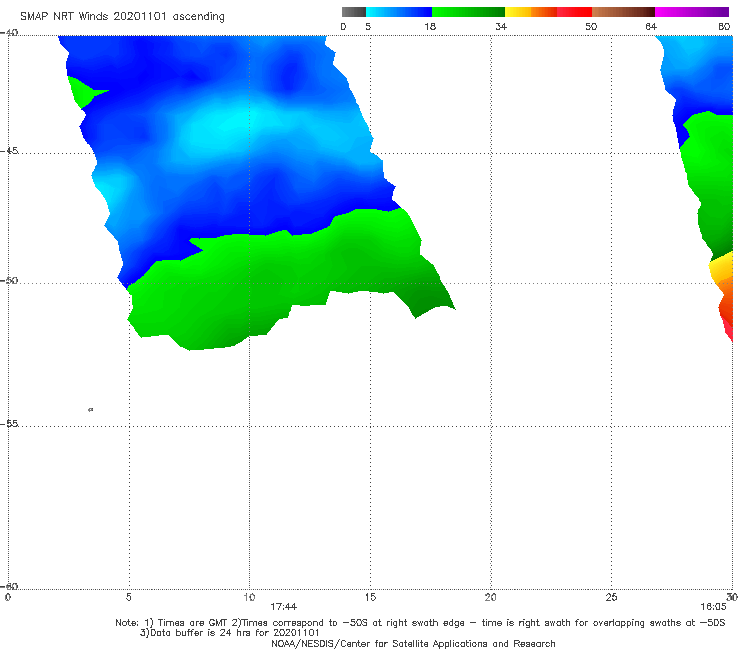Click the swath time label '17:44'

(x=284, y=607)
